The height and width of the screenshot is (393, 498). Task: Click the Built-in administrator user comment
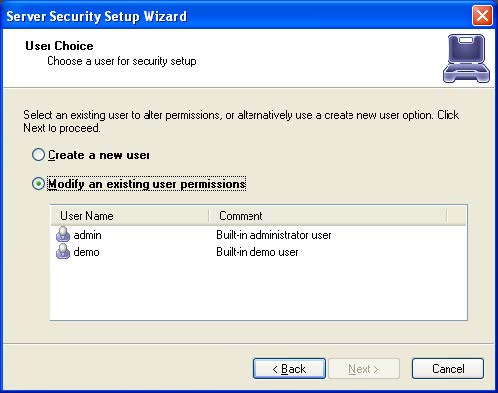(x=274, y=235)
